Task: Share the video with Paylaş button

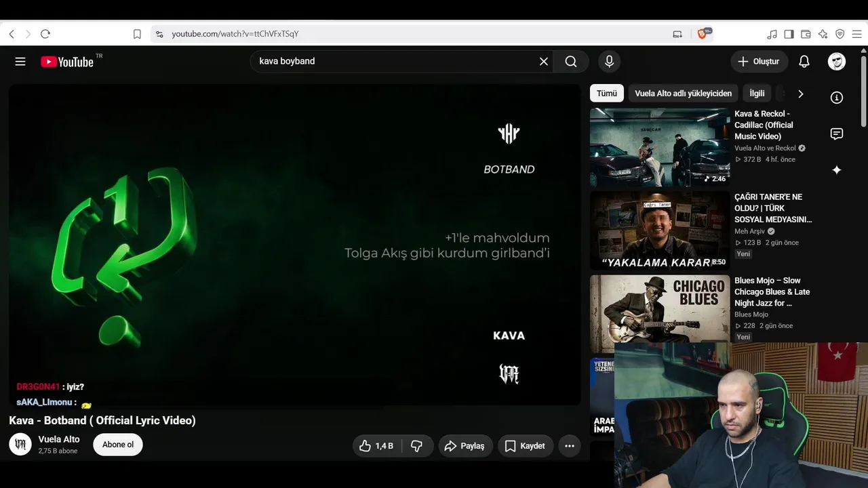Action: [465, 446]
